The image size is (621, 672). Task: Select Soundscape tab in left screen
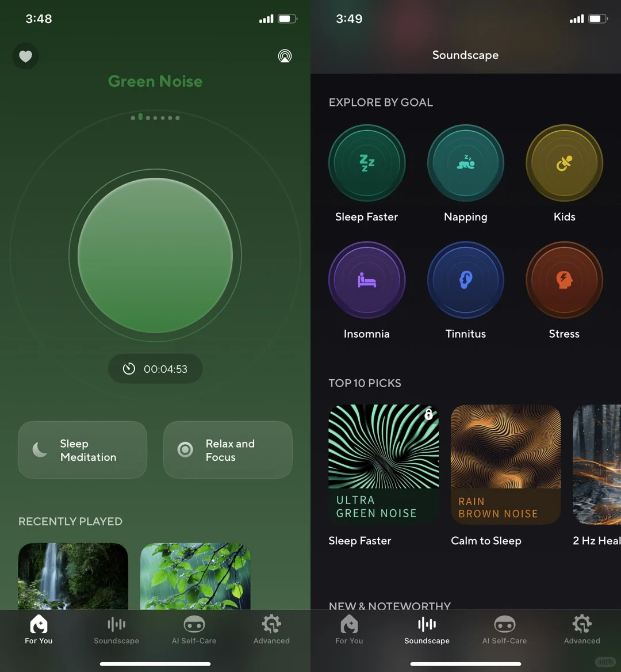117,629
